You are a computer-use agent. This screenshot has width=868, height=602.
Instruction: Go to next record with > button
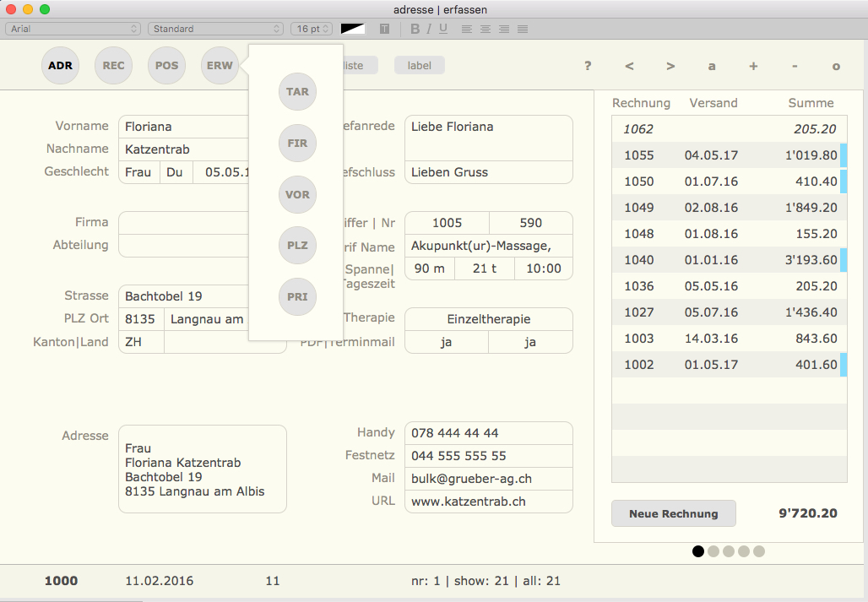[x=670, y=66]
